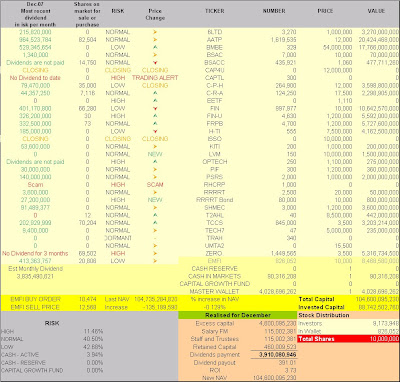Click the 'New NAV' label

(215, 378)
